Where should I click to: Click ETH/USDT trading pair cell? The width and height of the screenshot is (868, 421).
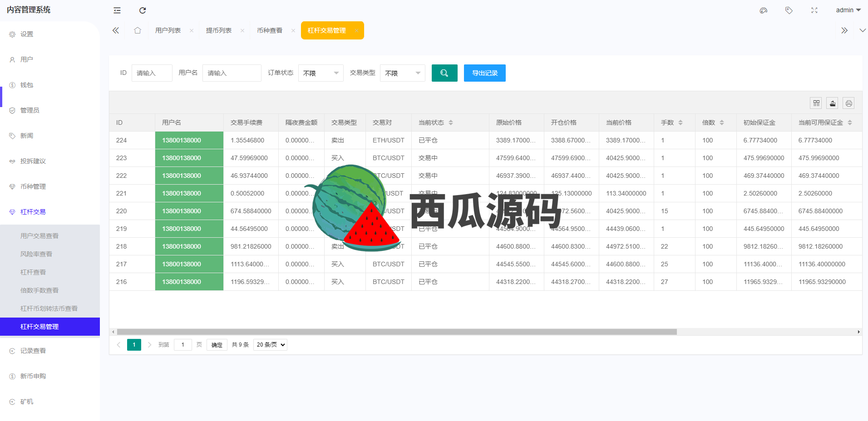pos(389,140)
